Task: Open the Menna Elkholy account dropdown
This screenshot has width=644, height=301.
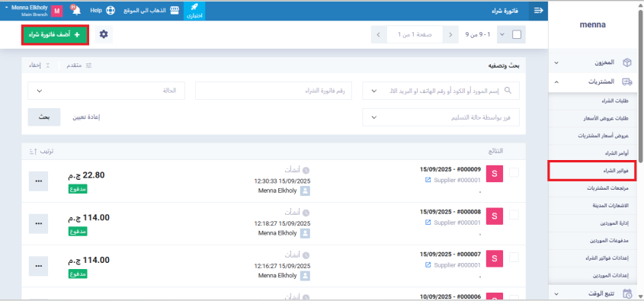Action: (27, 11)
